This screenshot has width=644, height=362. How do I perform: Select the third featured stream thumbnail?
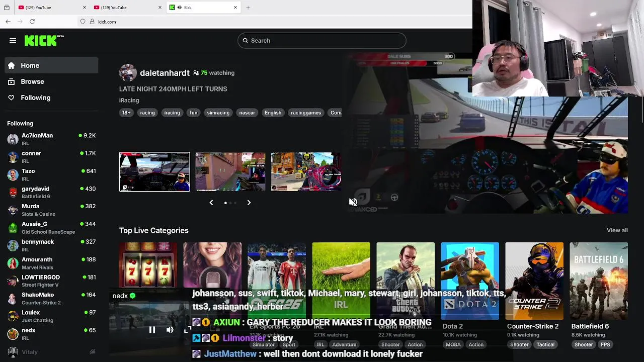click(306, 172)
